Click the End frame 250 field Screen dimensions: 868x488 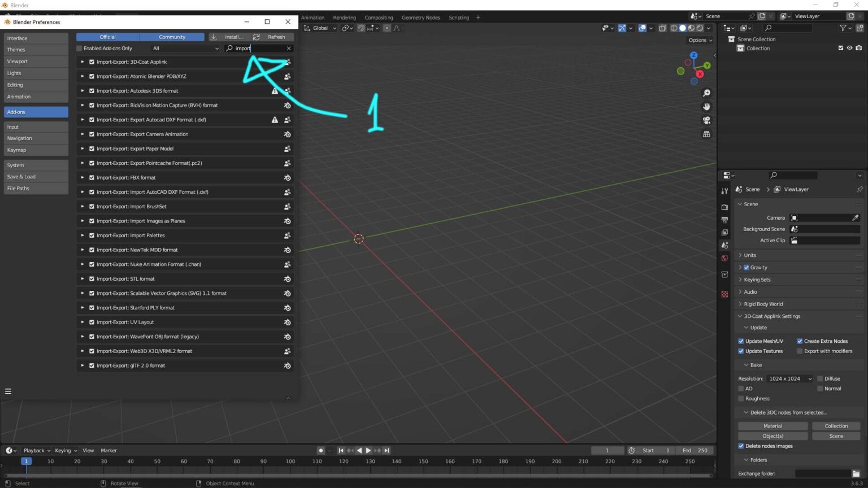(695, 450)
